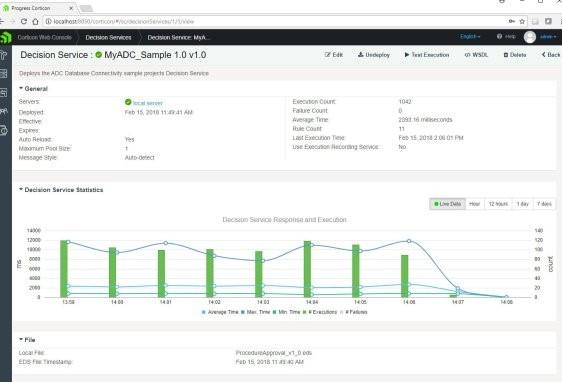Viewport: 562px width, 382px height.
Task: Close the Progress Corticon browser tab
Action: click(71, 8)
